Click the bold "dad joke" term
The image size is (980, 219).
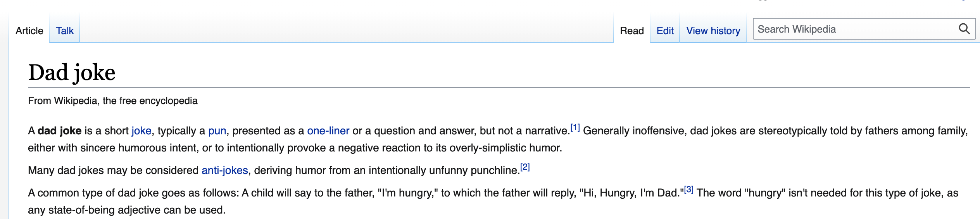click(59, 131)
